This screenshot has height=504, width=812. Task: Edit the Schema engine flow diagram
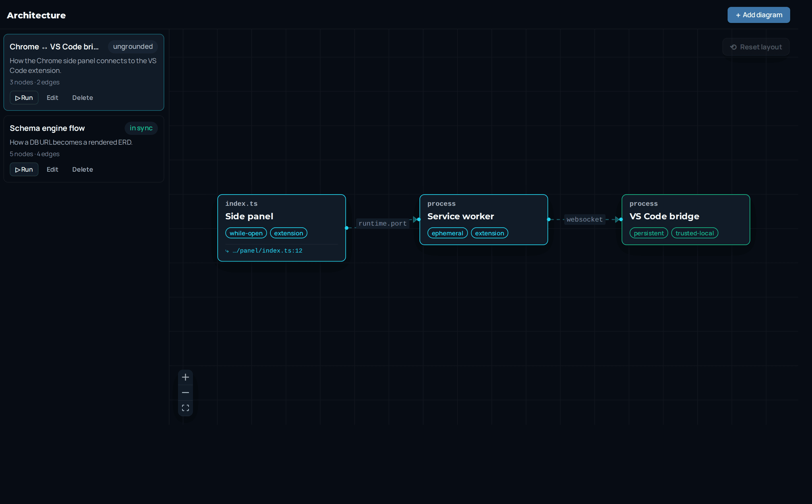coord(52,169)
